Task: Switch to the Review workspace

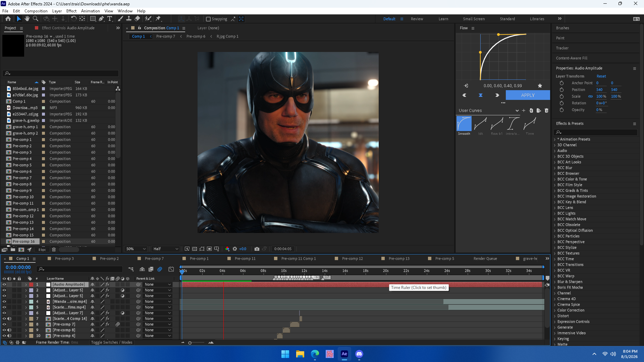Action: tap(417, 19)
